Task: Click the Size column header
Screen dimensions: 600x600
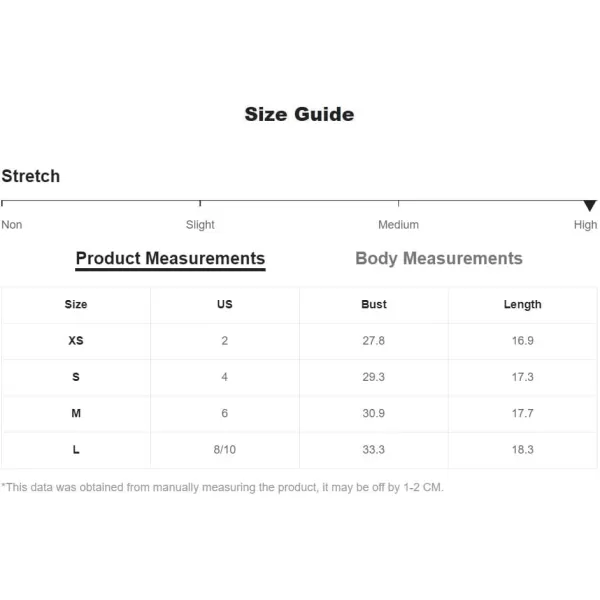Action: 76,304
